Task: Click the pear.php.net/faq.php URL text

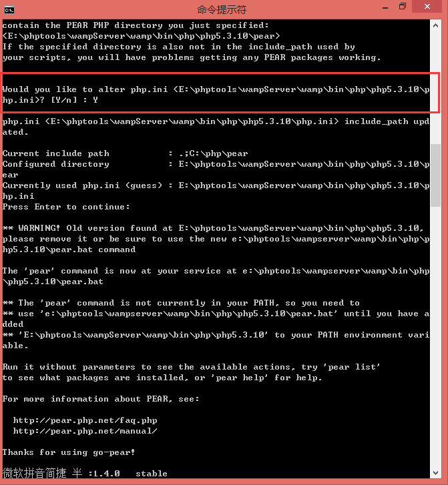Action: [x=85, y=420]
